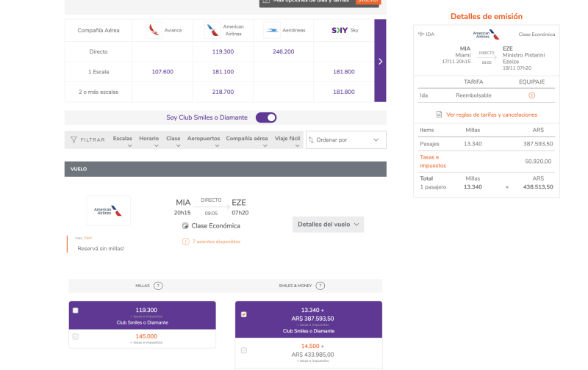Viewport: 588px width, 370px height.
Task: Open the Ordenar por dropdown
Action: click(345, 139)
